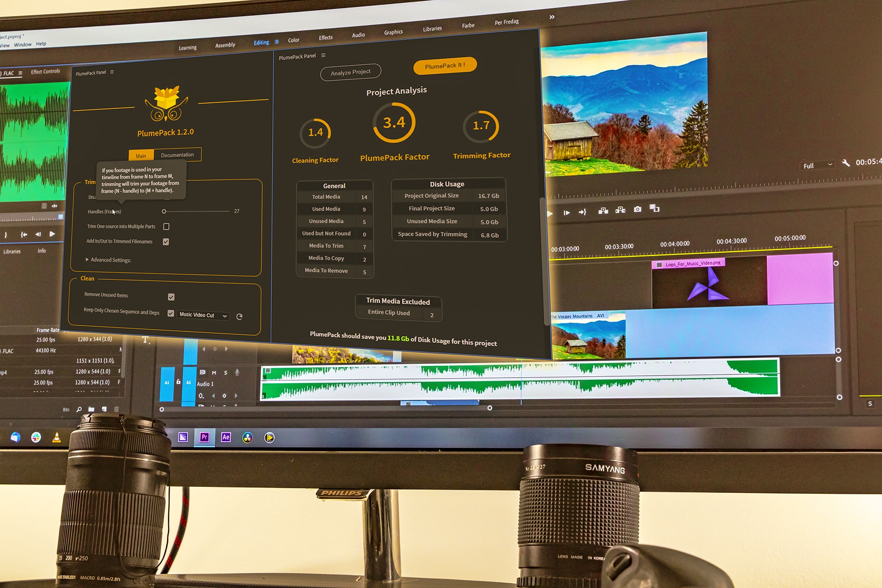Click the Extract button in Program monitor
Image resolution: width=882 pixels, height=588 pixels.
coord(620,210)
